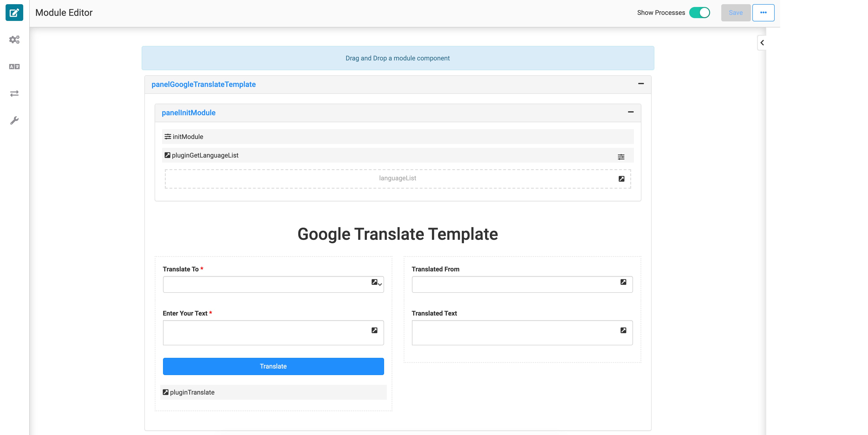Toggle the Show Processes switch
The width and height of the screenshot is (868, 435).
[699, 13]
